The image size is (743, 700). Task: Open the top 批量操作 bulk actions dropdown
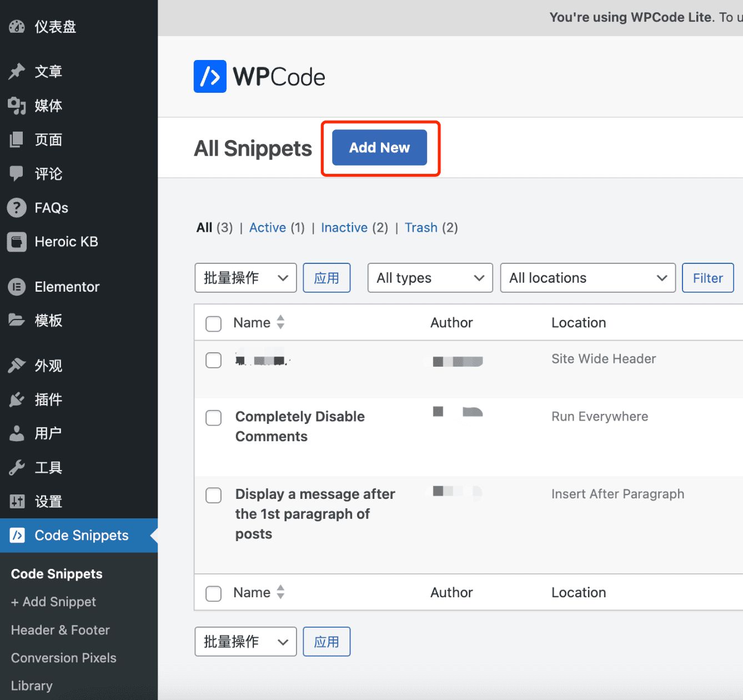click(x=245, y=278)
